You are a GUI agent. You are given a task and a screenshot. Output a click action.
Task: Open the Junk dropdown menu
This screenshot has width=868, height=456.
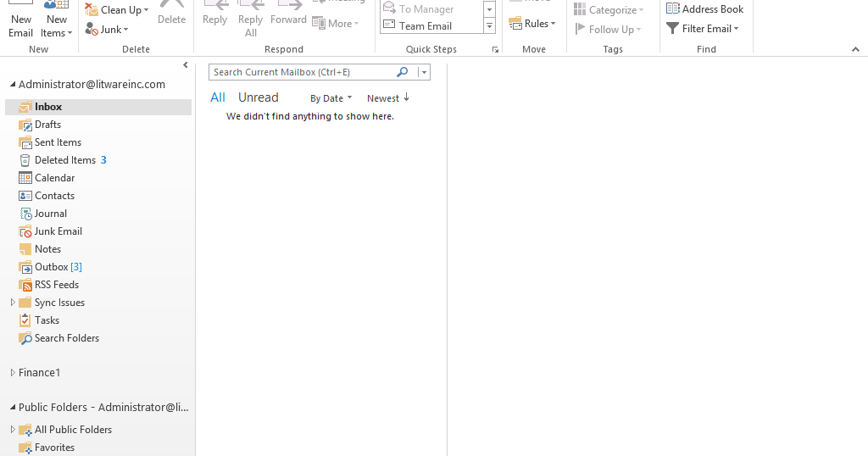[x=107, y=30]
